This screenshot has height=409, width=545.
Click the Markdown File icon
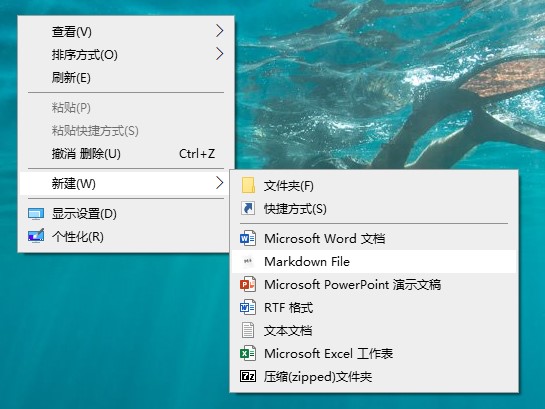point(248,261)
